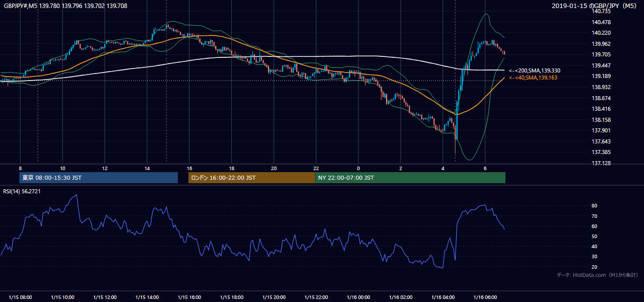Click price axis value 137.128

click(x=602, y=163)
